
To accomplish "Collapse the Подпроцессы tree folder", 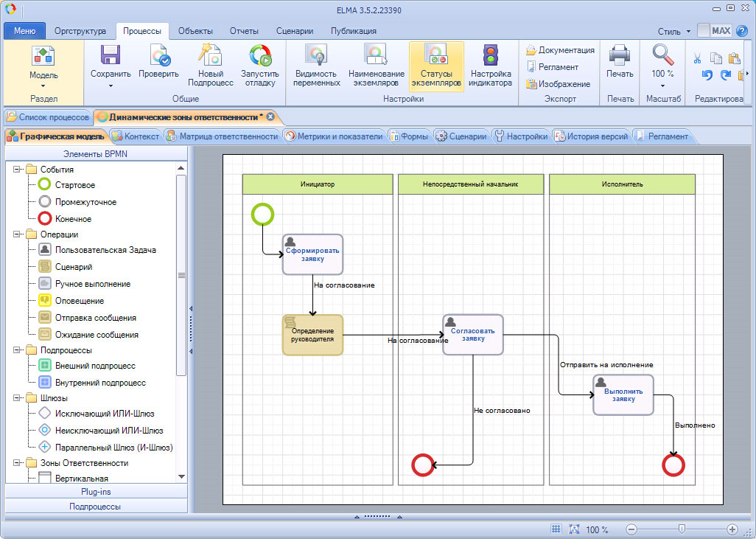I will tap(18, 350).
